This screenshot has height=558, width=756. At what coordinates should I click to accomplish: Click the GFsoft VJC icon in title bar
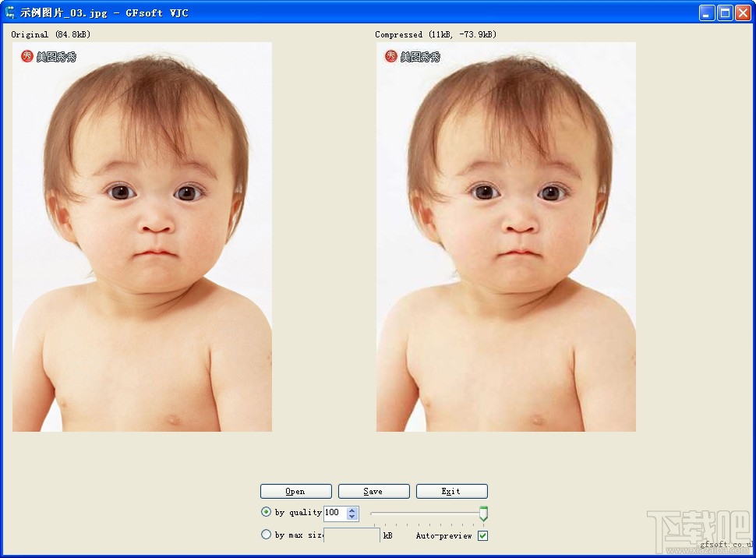pyautogui.click(x=9, y=12)
